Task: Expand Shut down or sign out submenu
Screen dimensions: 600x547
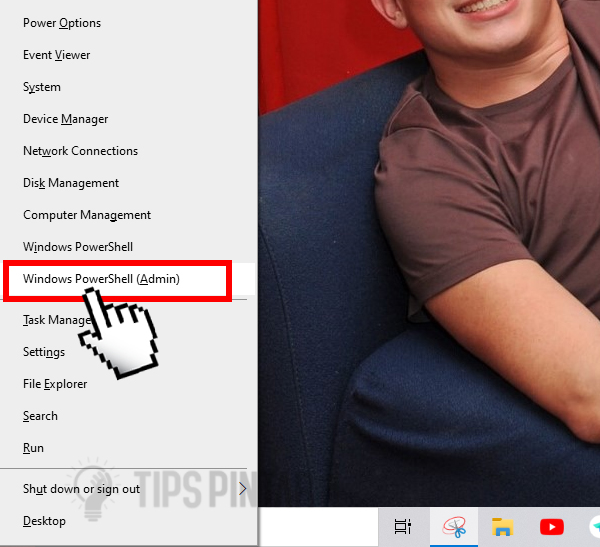Action: click(x=128, y=489)
